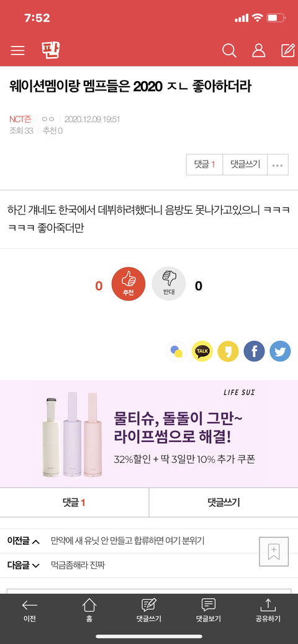The image size is (298, 644).
Task: Open the Life Sum vacuum ad banner
Action: point(149,434)
